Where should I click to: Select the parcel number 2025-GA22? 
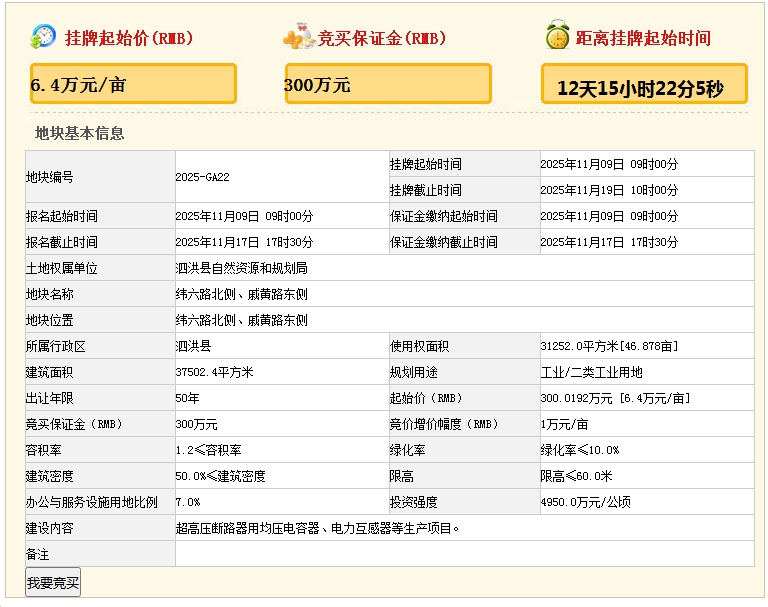tap(202, 177)
